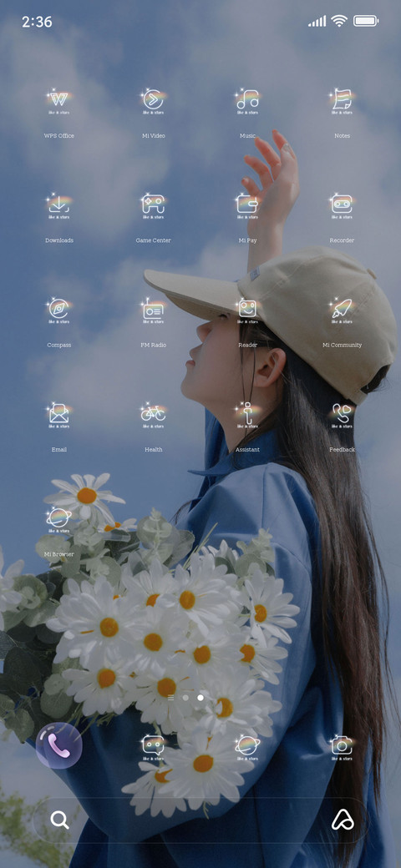The image size is (401, 868).
Task: Open the planet browser icon in dock
Action: (247, 747)
